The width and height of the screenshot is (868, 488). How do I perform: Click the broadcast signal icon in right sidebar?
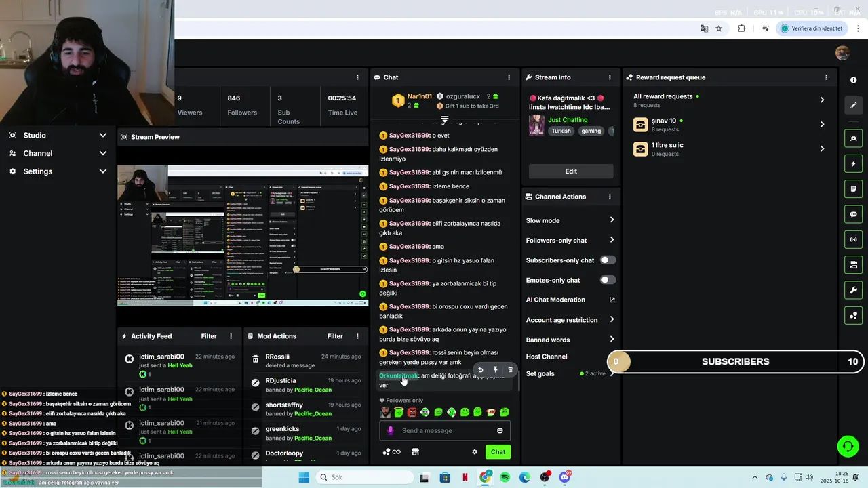[853, 239]
